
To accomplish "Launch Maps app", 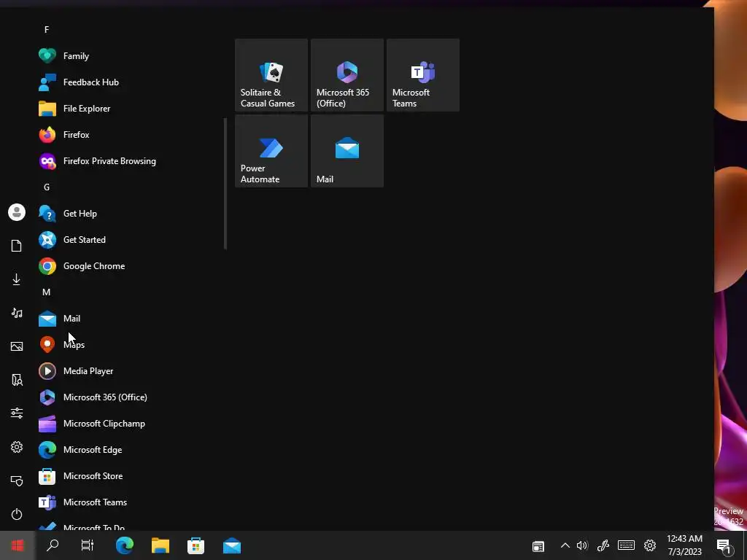I will (x=128, y=344).
